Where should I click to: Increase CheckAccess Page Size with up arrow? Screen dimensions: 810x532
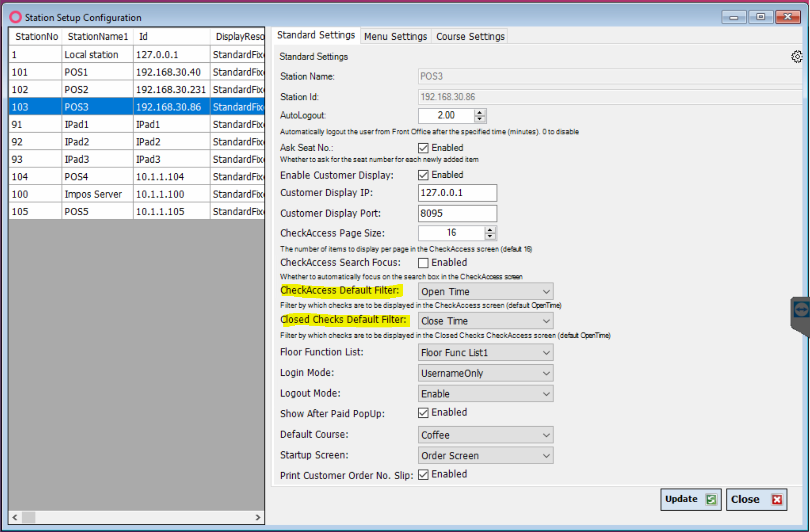(490, 230)
